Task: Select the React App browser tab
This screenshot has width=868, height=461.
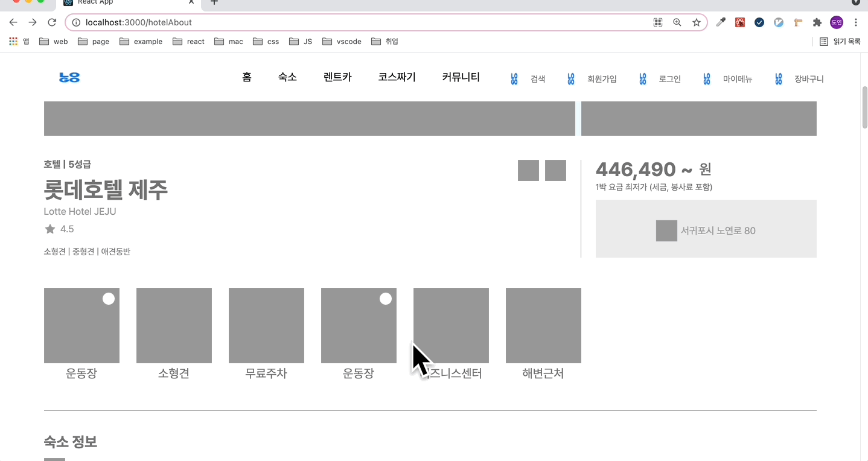Action: (x=130, y=3)
